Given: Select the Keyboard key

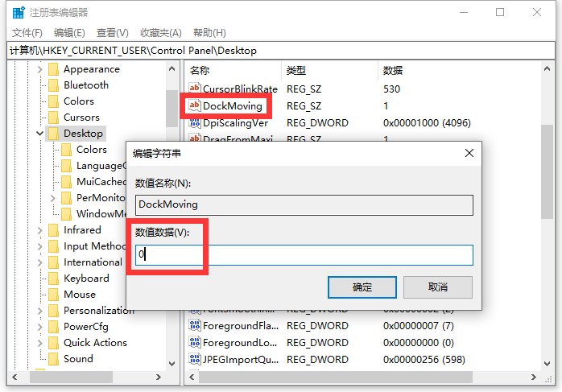Looking at the screenshot, I should click(x=86, y=279).
